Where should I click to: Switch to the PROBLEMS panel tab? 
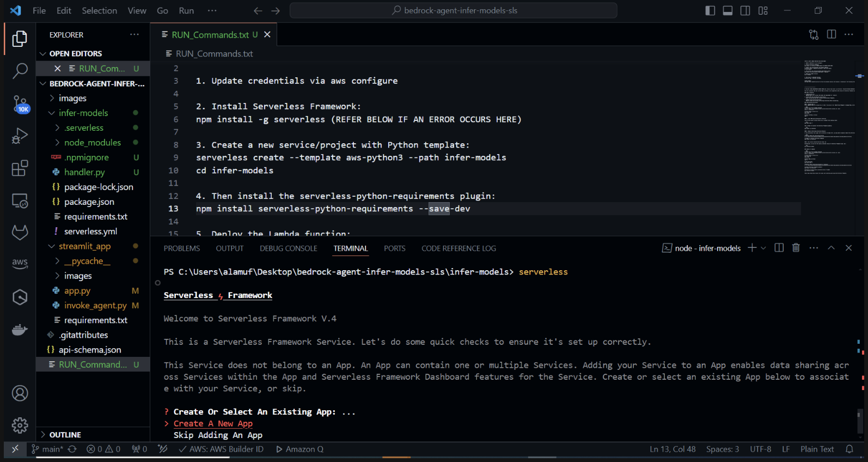[182, 248]
